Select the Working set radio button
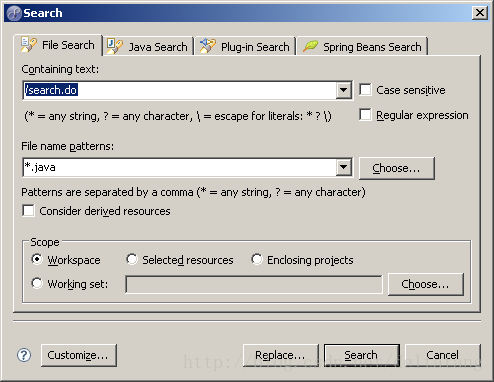494x382 pixels. coord(37,284)
